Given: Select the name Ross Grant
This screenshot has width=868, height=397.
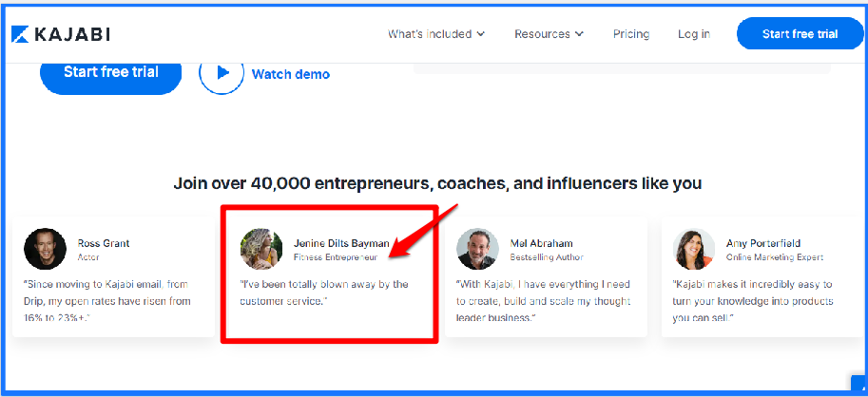Looking at the screenshot, I should tap(104, 243).
